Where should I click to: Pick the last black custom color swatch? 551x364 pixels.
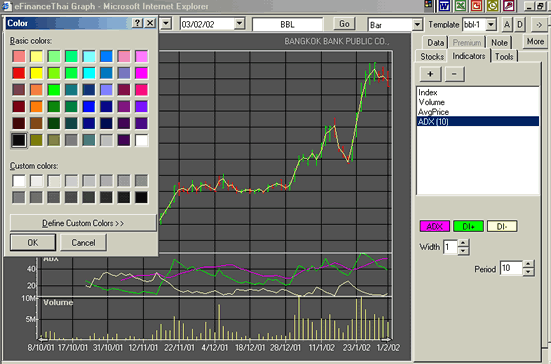[x=141, y=197]
